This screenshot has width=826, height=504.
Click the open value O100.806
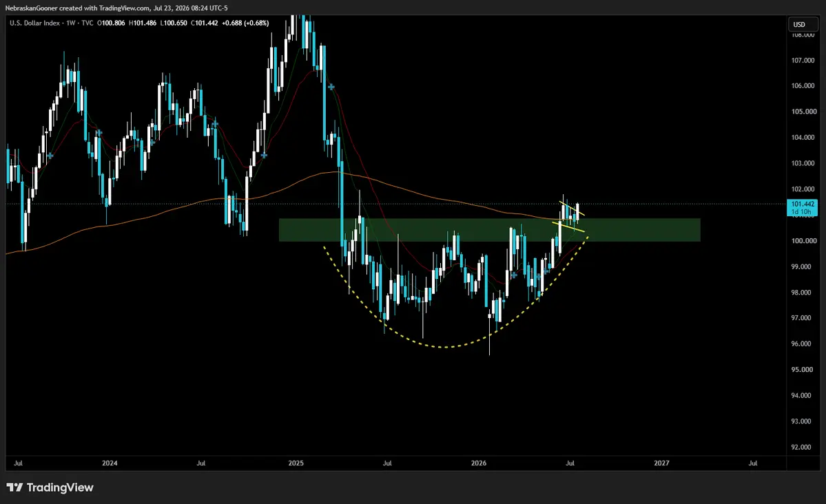111,23
